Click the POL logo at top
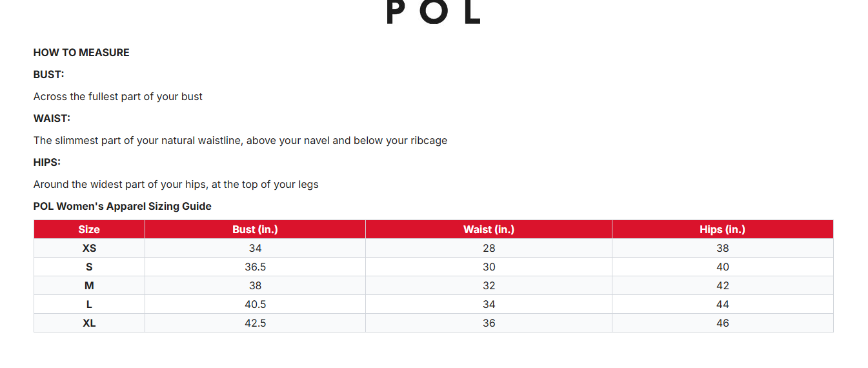The image size is (868, 368). (x=434, y=12)
